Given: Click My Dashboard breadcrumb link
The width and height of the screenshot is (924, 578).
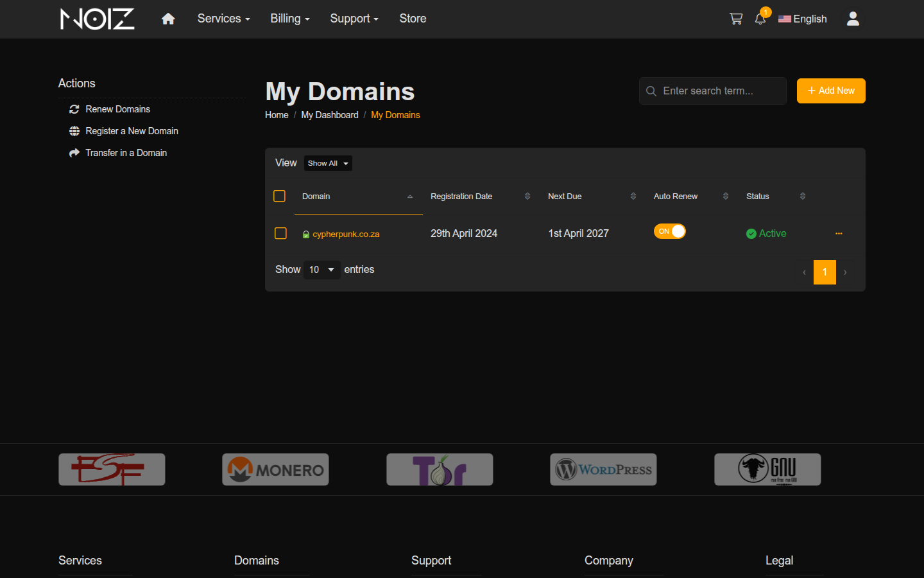Looking at the screenshot, I should point(330,115).
